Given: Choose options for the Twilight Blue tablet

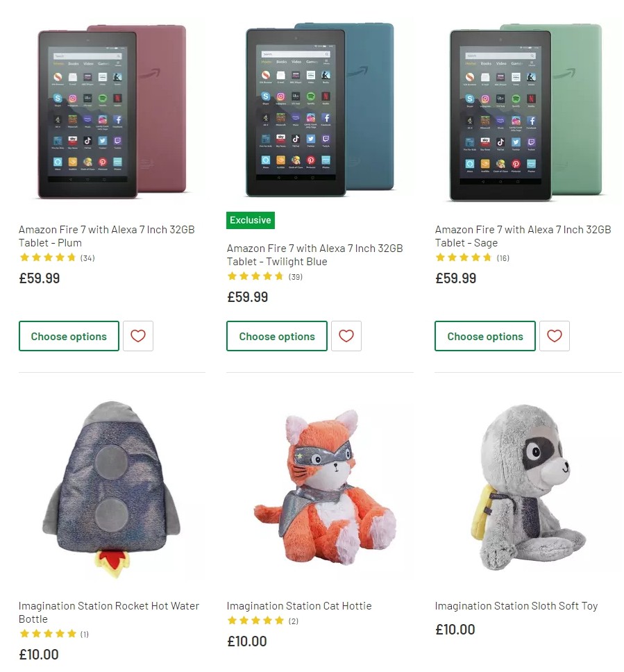Looking at the screenshot, I should pyautogui.click(x=276, y=336).
